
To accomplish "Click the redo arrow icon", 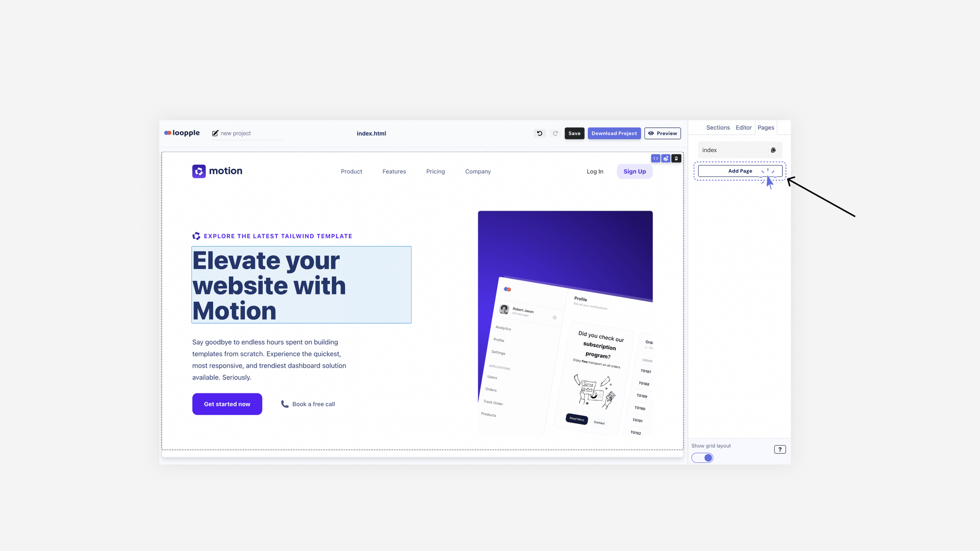I will pyautogui.click(x=555, y=133).
